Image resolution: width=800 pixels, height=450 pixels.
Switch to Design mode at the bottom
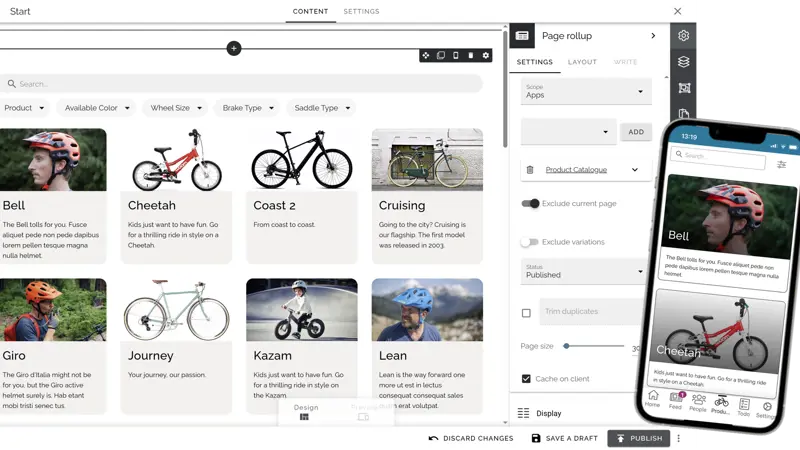click(306, 412)
